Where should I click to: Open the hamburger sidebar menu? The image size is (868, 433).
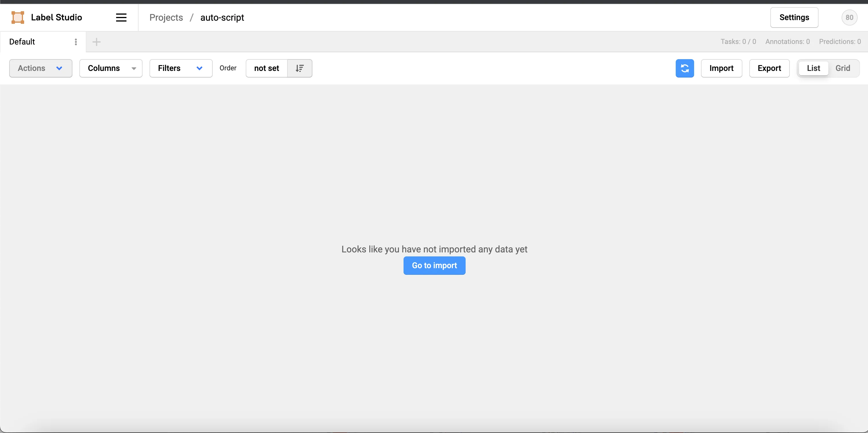pyautogui.click(x=121, y=18)
